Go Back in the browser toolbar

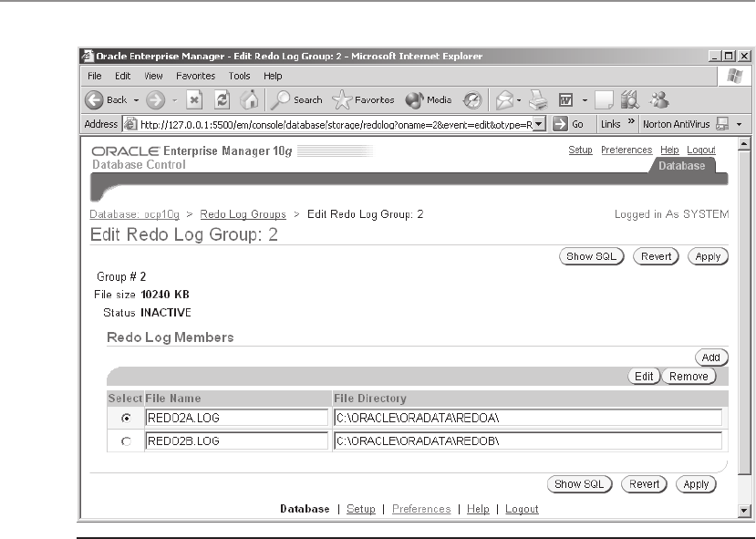106,100
